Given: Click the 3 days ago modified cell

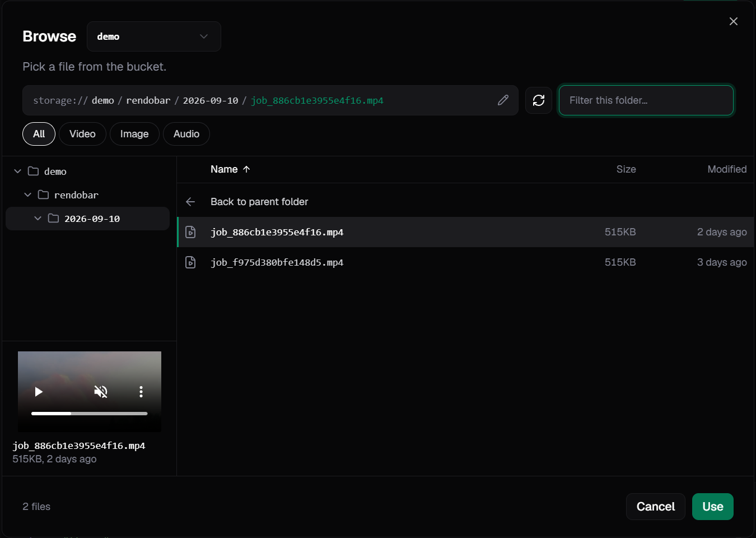Looking at the screenshot, I should click(722, 262).
